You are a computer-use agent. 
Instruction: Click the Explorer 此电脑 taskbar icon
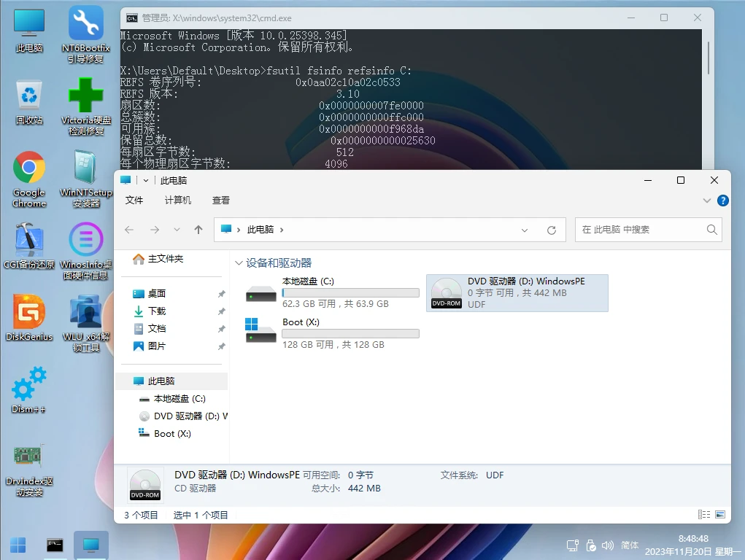tap(90, 545)
